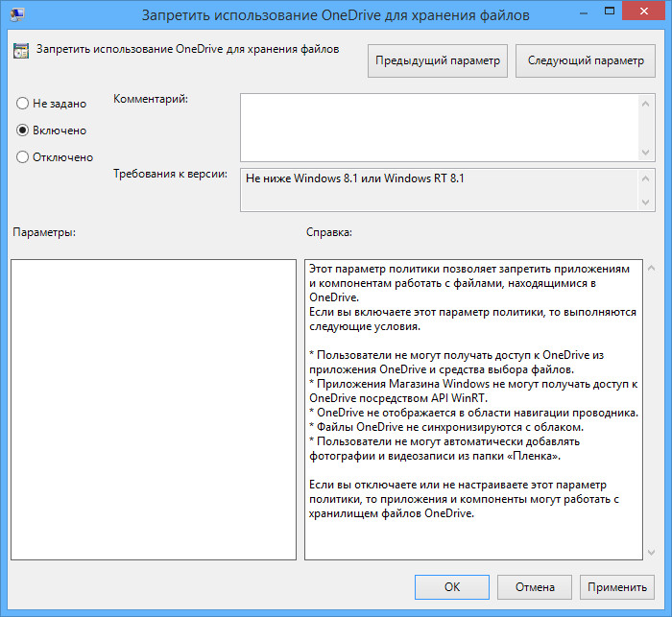672x617 pixels.
Task: Click the help pane scroll up arrow
Action: (651, 269)
